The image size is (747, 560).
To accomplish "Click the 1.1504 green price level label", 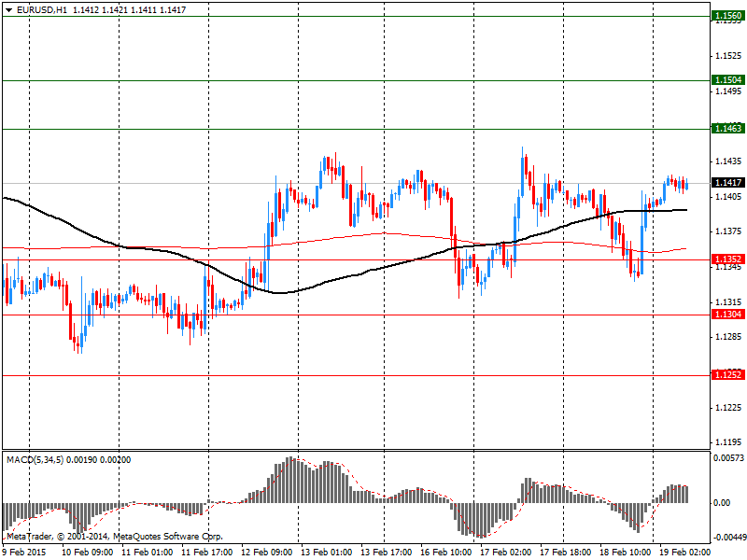I will (x=728, y=80).
